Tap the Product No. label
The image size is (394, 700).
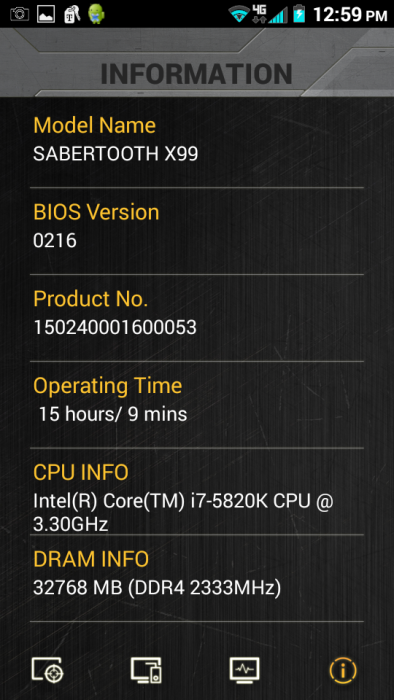pos(91,299)
